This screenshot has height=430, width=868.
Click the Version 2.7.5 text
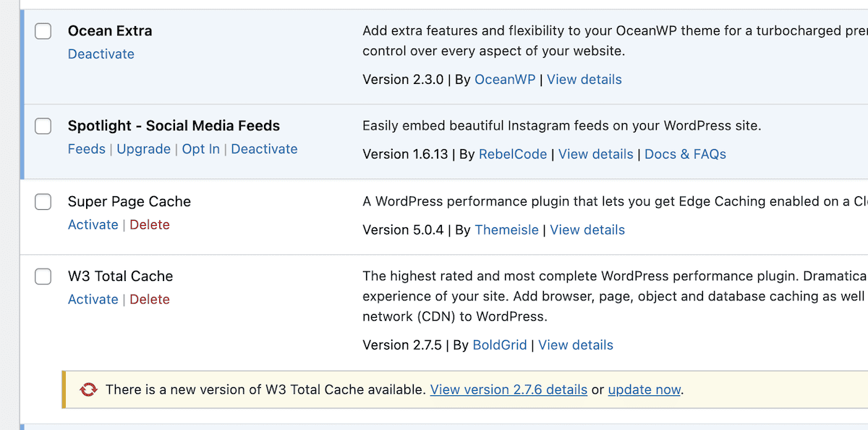click(x=402, y=345)
